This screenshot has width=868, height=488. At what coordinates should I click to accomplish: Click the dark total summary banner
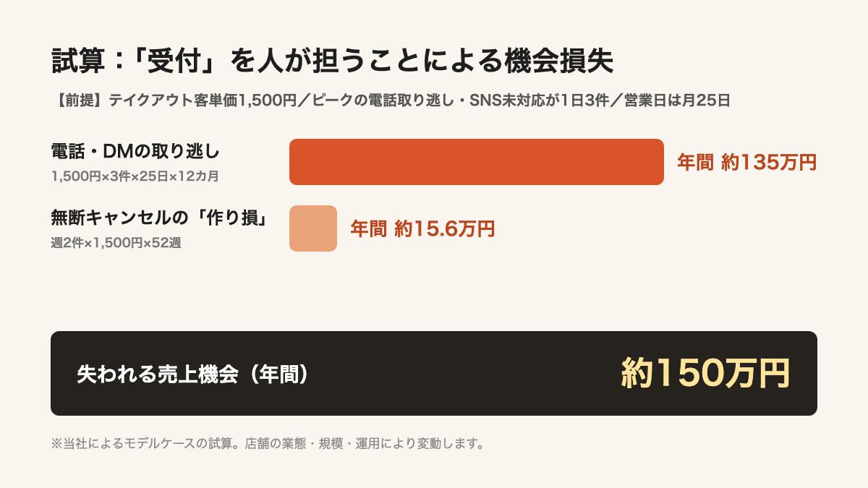[x=434, y=373]
